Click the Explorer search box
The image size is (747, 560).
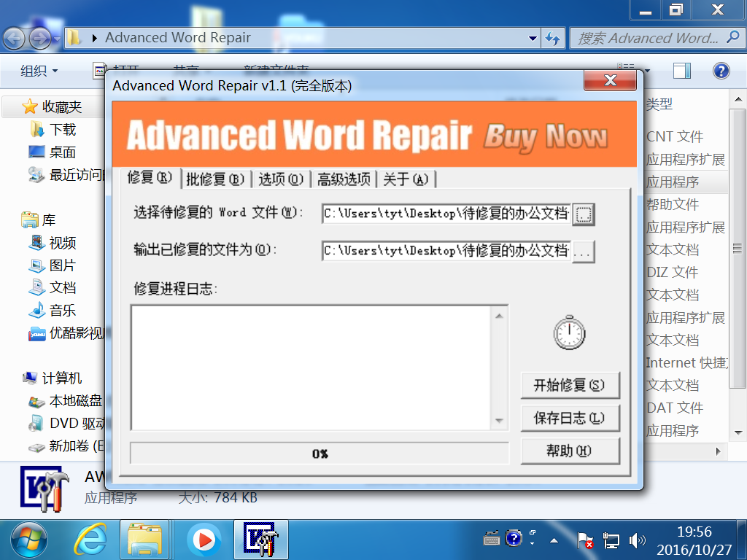(657, 38)
